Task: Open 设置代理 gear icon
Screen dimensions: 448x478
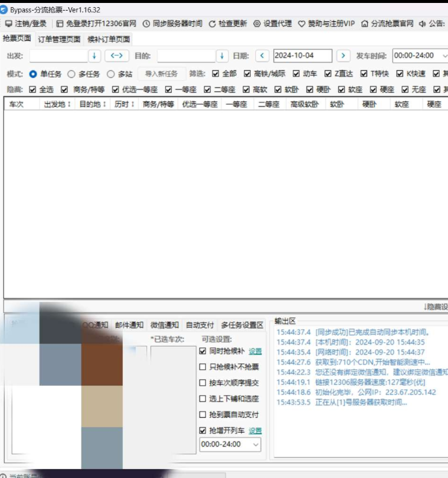Action: [x=257, y=24]
